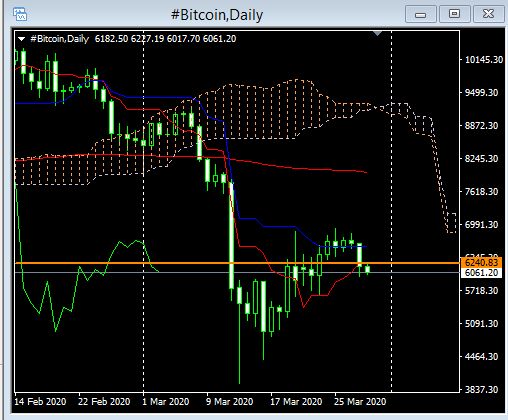Click the 17 Mar 2020 date label

click(296, 401)
